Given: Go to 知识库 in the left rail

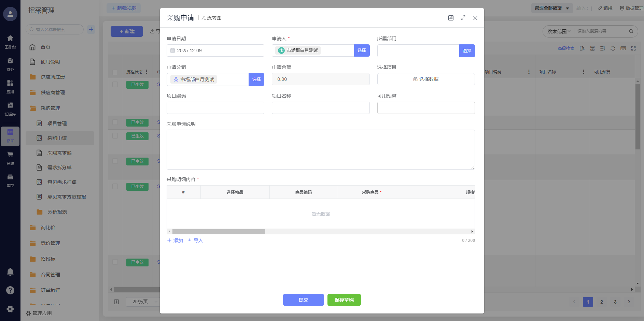Looking at the screenshot, I should click(10, 109).
